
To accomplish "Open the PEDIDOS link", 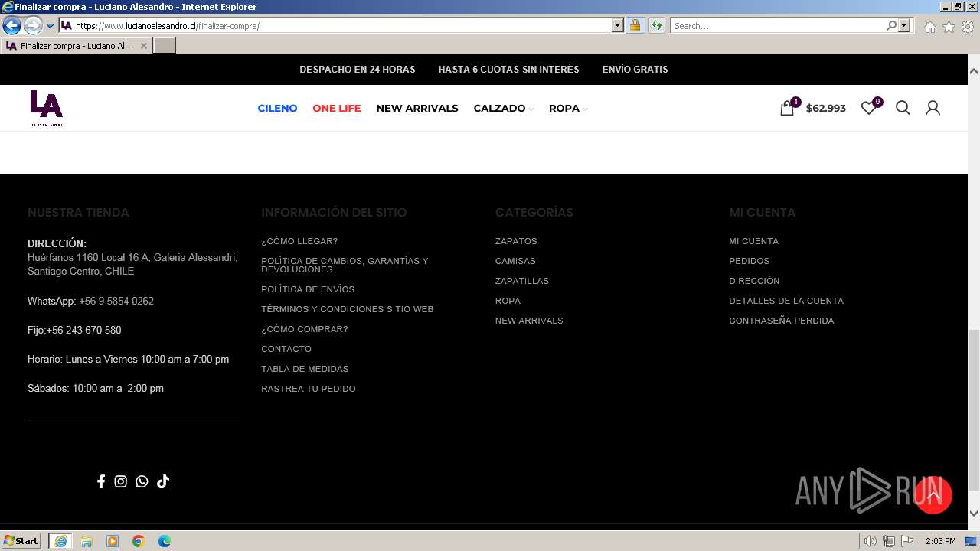I will pos(750,261).
